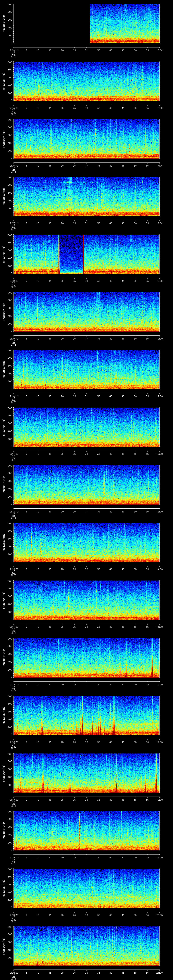Click the Frequency (Hz) label of the 2:04:00 panel
The width and height of the screenshot is (173, 980).
pyautogui.click(x=4, y=24)
